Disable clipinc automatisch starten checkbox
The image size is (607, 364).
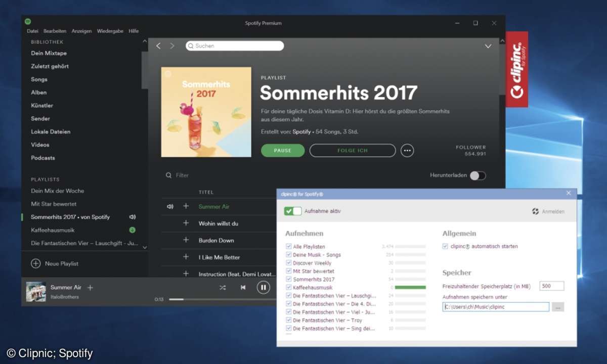tap(445, 246)
